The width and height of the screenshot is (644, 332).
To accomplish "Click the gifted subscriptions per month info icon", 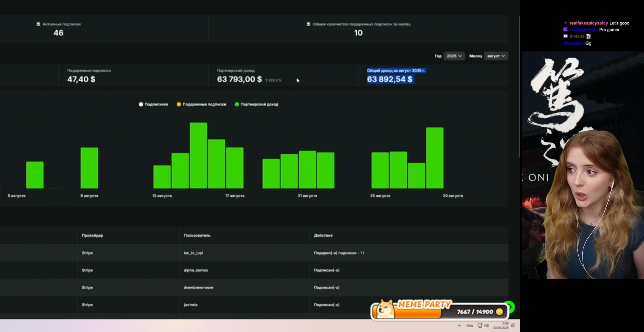I will (x=308, y=24).
